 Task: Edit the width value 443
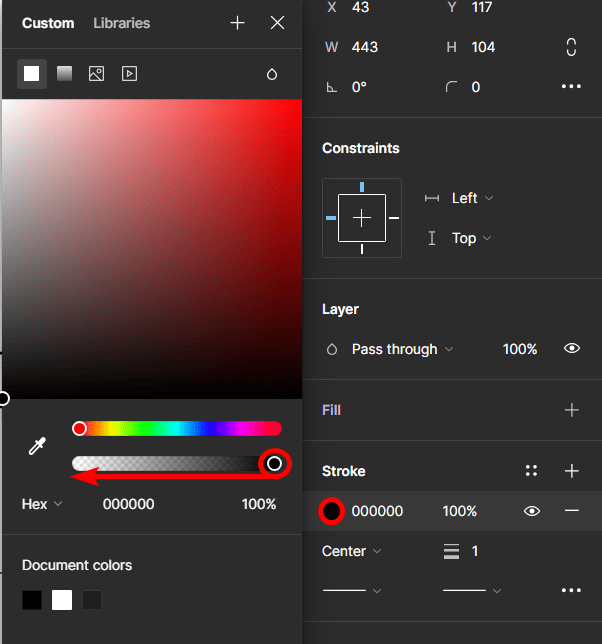365,47
